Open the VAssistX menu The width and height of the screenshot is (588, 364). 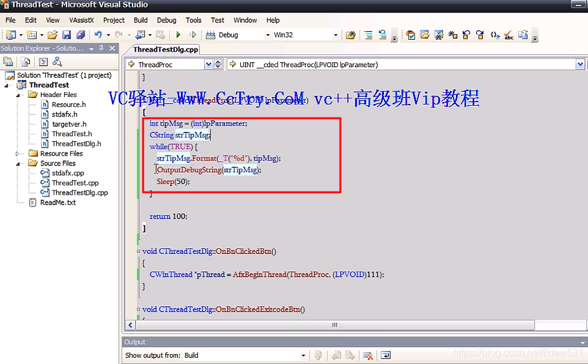point(82,21)
